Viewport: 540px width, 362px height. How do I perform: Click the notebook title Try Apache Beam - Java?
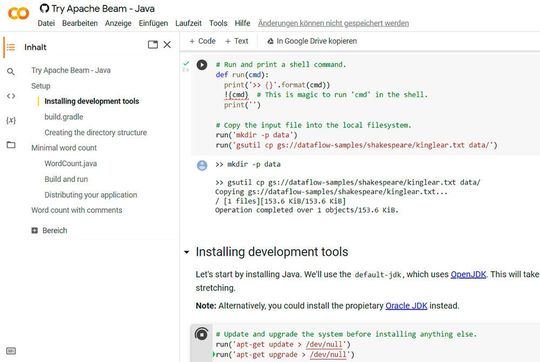pos(103,9)
